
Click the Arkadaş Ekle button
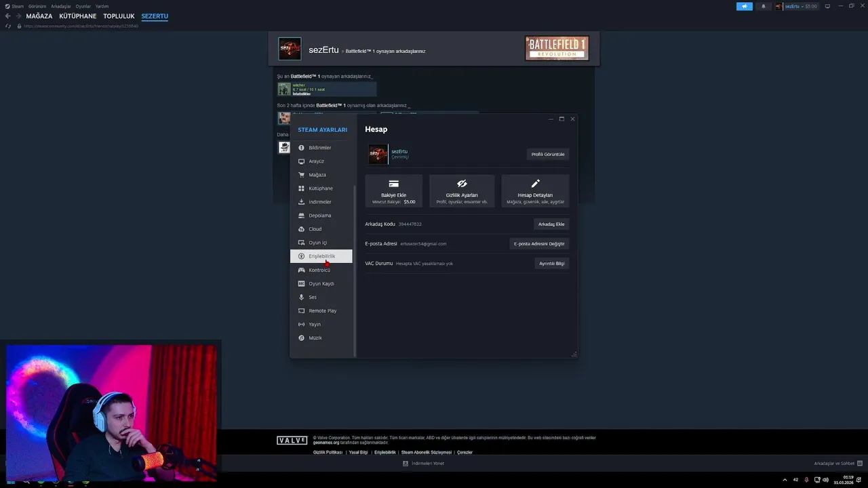[x=551, y=224]
